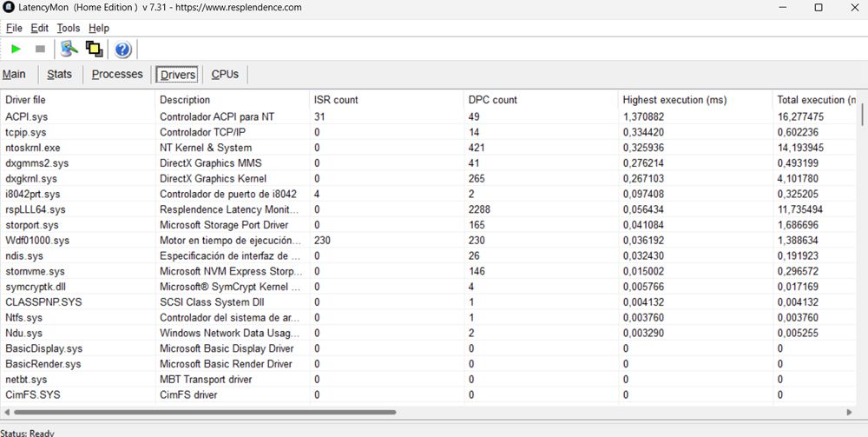
Task: Click the horizontal scrollbar right arrow
Action: [x=849, y=412]
